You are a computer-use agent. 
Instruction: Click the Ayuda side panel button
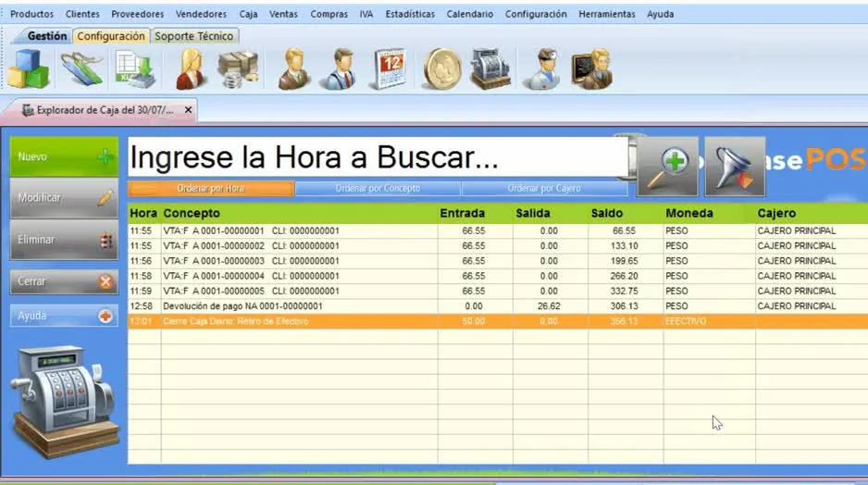pyautogui.click(x=64, y=316)
